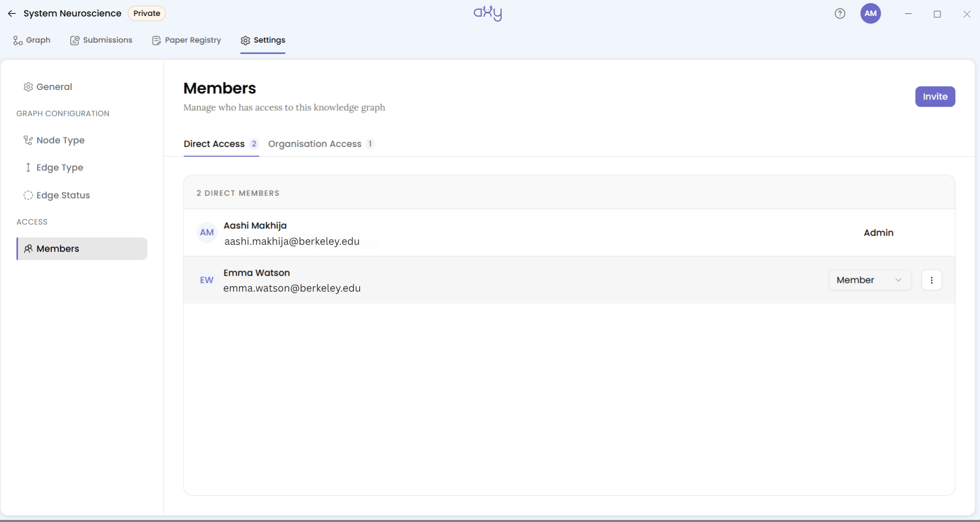Switch to the Submissions tab
Viewport: 980px width, 522px height.
pyautogui.click(x=101, y=40)
